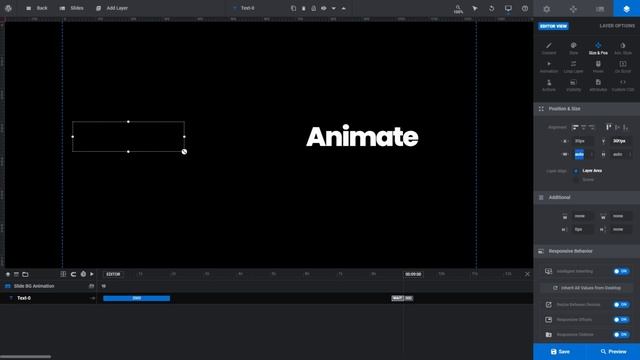Open Visibility settings
The width and height of the screenshot is (640, 360).
573,85
